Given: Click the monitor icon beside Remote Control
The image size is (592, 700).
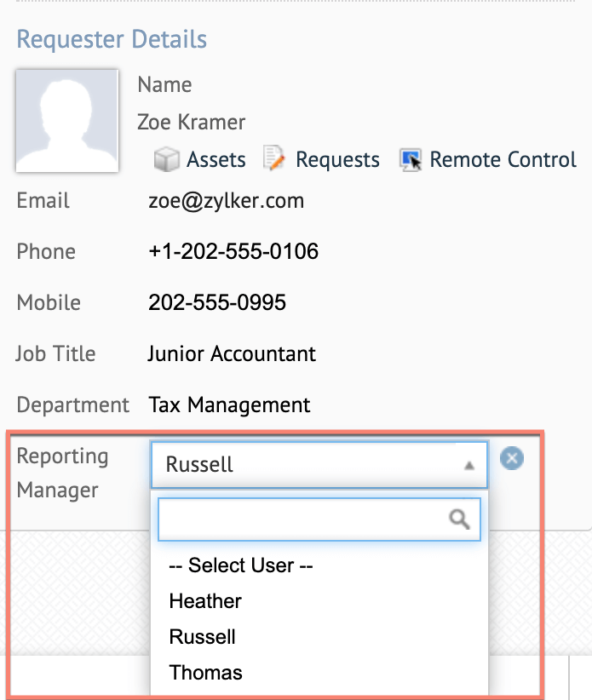Looking at the screenshot, I should (x=410, y=159).
